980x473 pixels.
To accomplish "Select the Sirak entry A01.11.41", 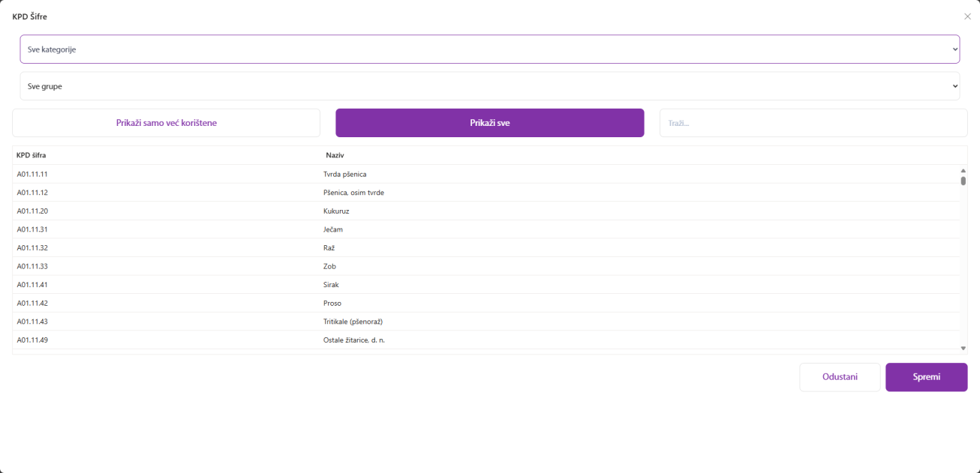I will pos(331,285).
